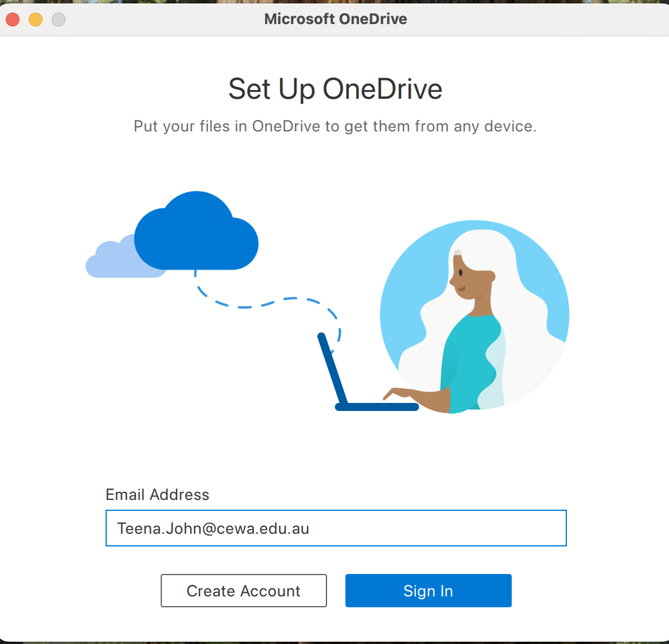Click the disabled gray zoom button
Screen dimensions: 669x644
(59, 19)
